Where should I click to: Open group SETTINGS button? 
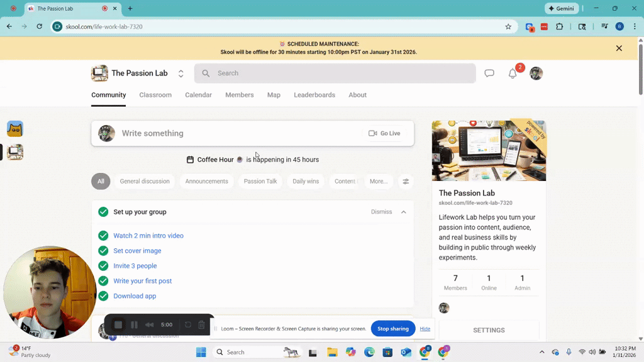tap(489, 331)
